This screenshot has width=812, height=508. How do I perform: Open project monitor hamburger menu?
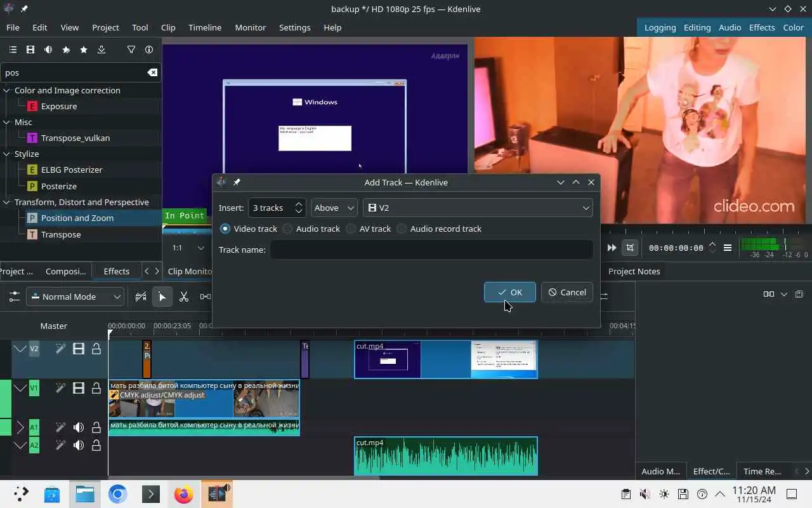728,248
